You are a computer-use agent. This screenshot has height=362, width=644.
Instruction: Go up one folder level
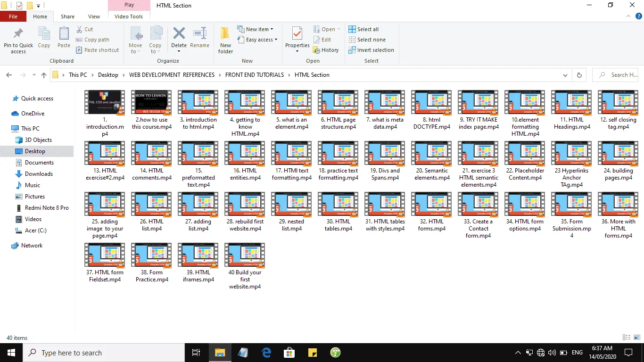44,75
